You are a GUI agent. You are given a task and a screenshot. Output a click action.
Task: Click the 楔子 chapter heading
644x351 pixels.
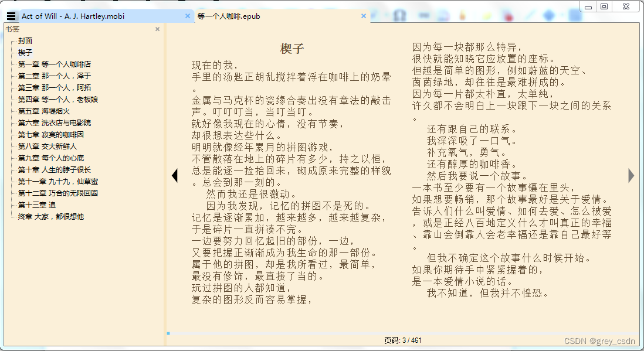(x=292, y=49)
